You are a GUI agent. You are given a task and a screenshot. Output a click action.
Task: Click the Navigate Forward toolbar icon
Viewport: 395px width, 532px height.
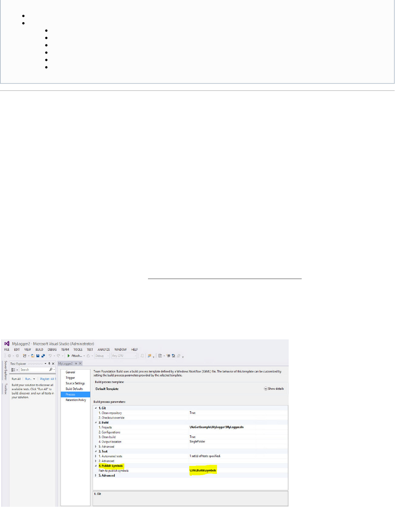point(17,356)
